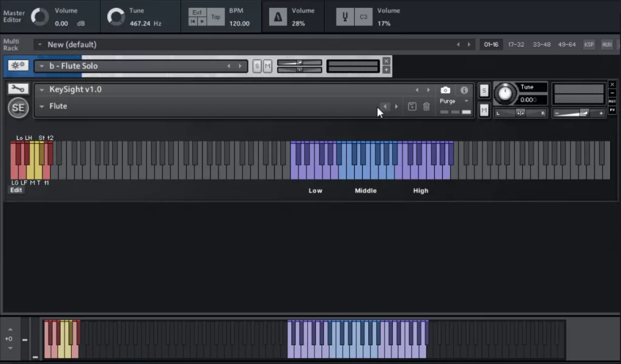
Task: Click the Edit button below keyswitches
Action: tap(16, 190)
